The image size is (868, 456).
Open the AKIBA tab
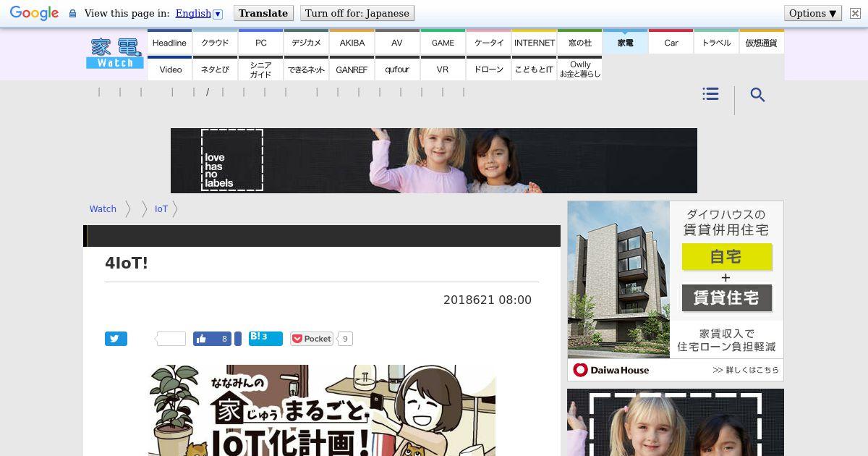352,42
